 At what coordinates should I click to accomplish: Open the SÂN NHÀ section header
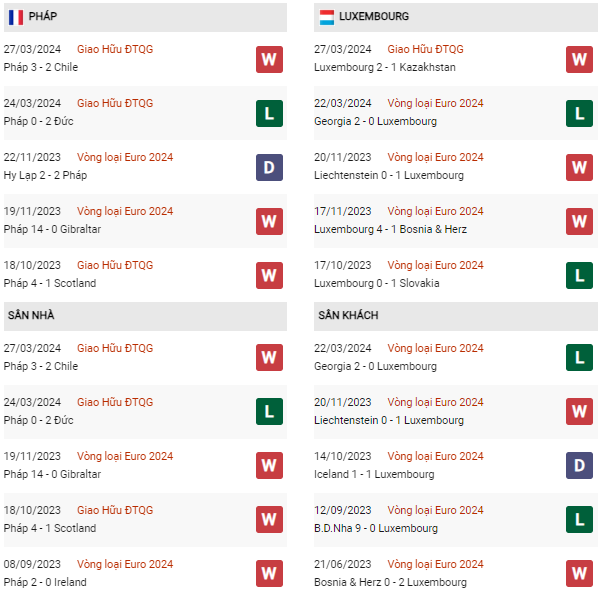coord(31,315)
